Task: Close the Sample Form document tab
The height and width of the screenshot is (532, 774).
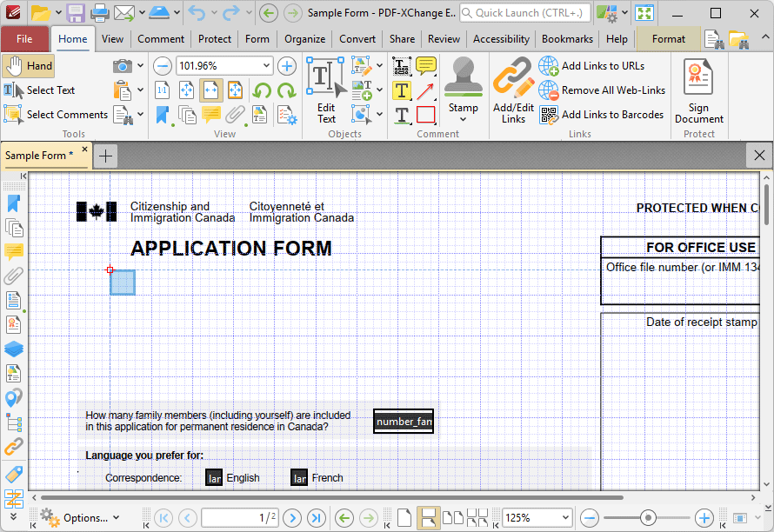Action: pyautogui.click(x=85, y=149)
